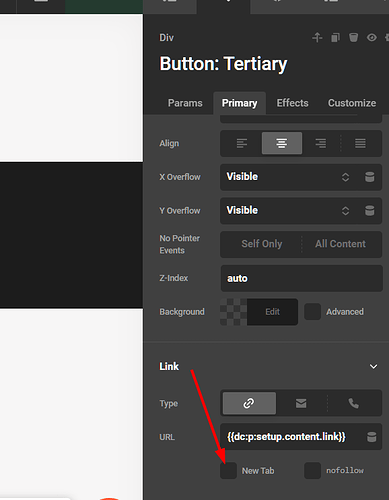Click the background Edit button

272,312
